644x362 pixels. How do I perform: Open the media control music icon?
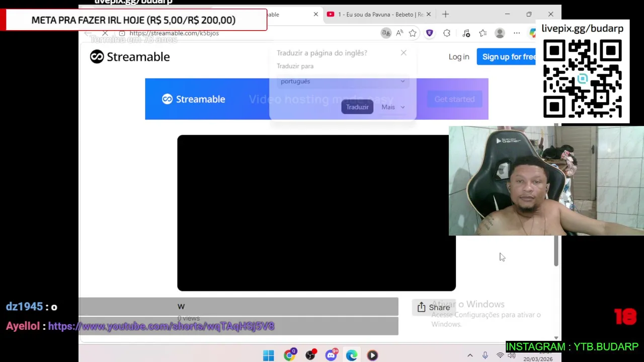coord(466,33)
